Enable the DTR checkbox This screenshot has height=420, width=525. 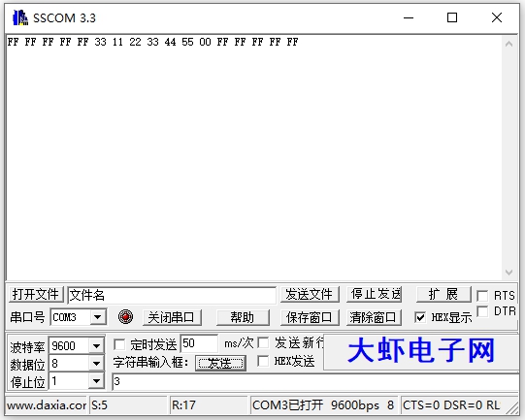(482, 311)
